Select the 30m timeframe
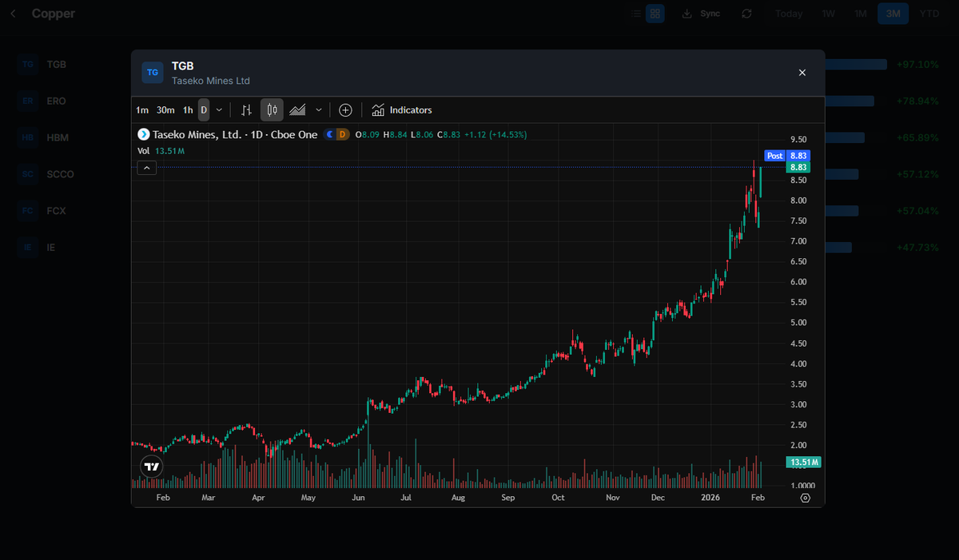The height and width of the screenshot is (560, 959). [x=165, y=110]
